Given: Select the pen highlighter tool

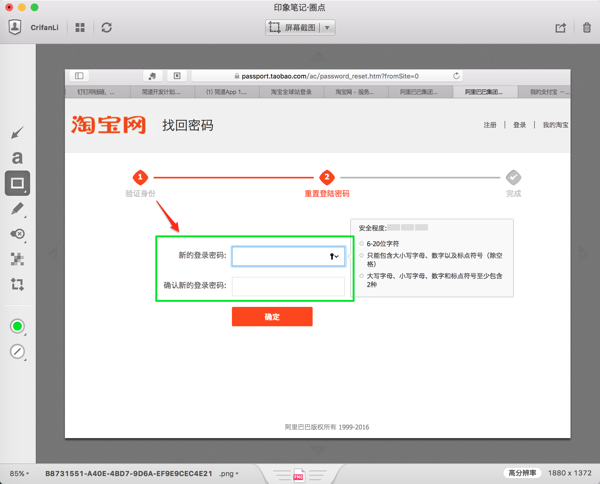Looking at the screenshot, I should coord(17,209).
